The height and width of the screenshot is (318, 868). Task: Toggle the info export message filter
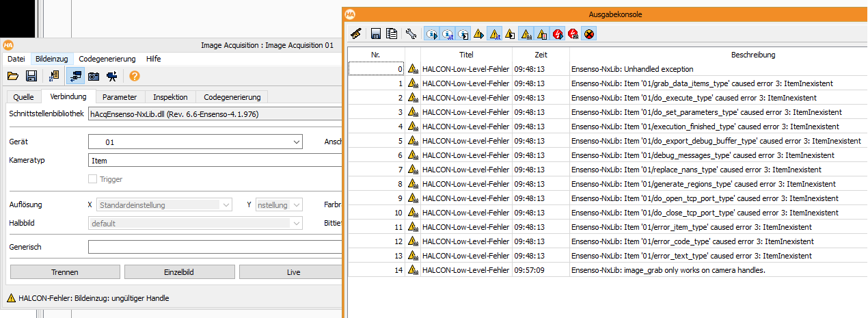point(463,33)
